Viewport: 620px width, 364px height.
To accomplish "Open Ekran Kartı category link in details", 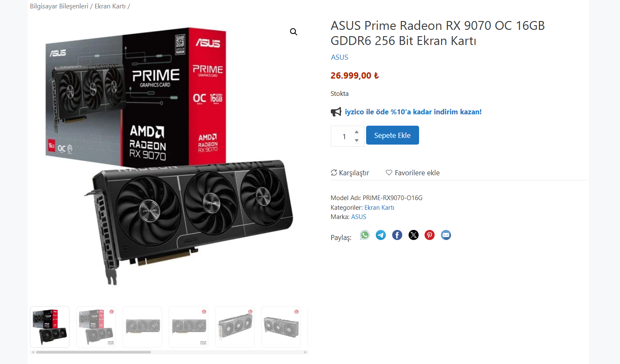I will click(x=379, y=208).
